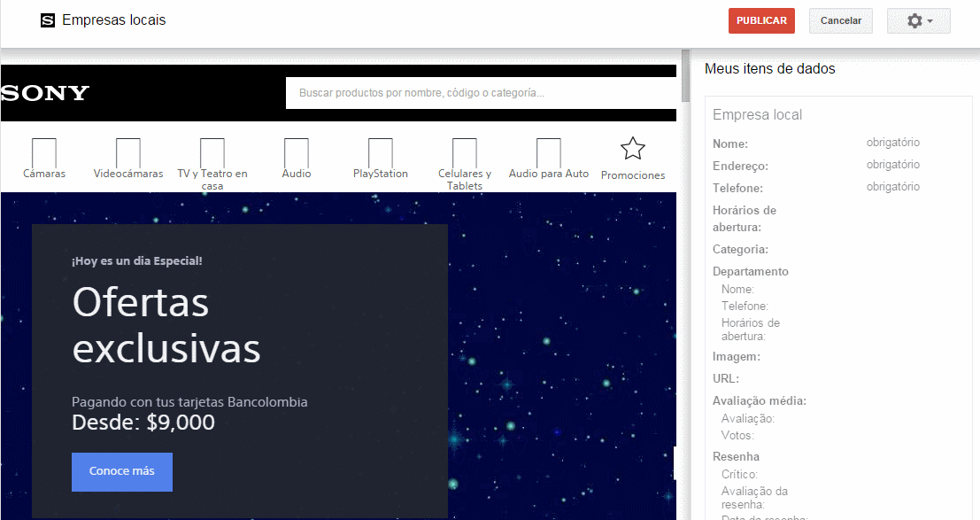Click the product search field
The height and width of the screenshot is (520, 980).
(481, 92)
